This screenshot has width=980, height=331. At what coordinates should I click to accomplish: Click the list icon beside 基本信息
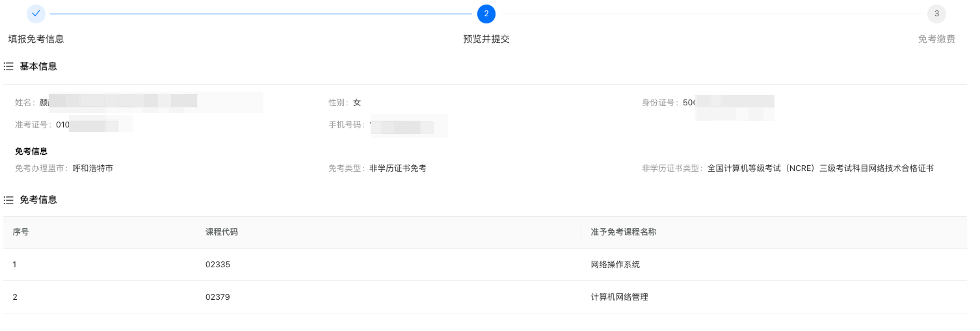click(x=8, y=66)
